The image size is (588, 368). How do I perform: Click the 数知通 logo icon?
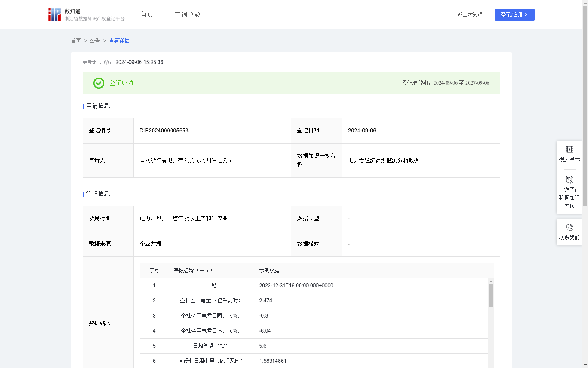(54, 15)
